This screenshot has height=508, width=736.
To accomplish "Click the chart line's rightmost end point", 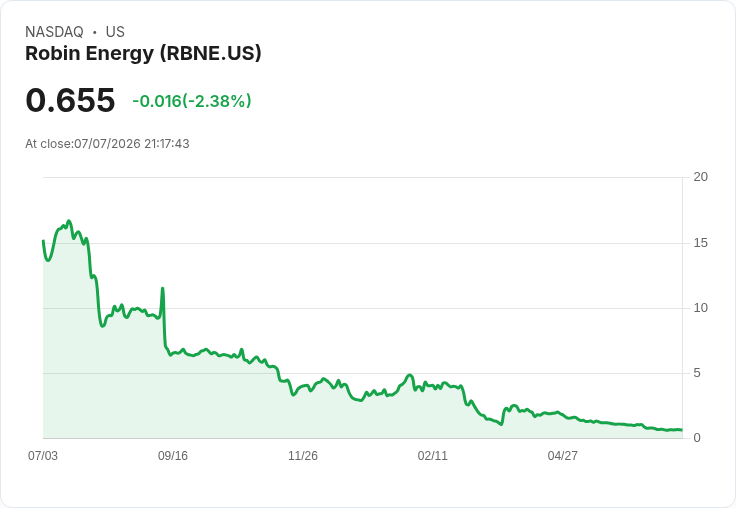I will click(x=681, y=430).
